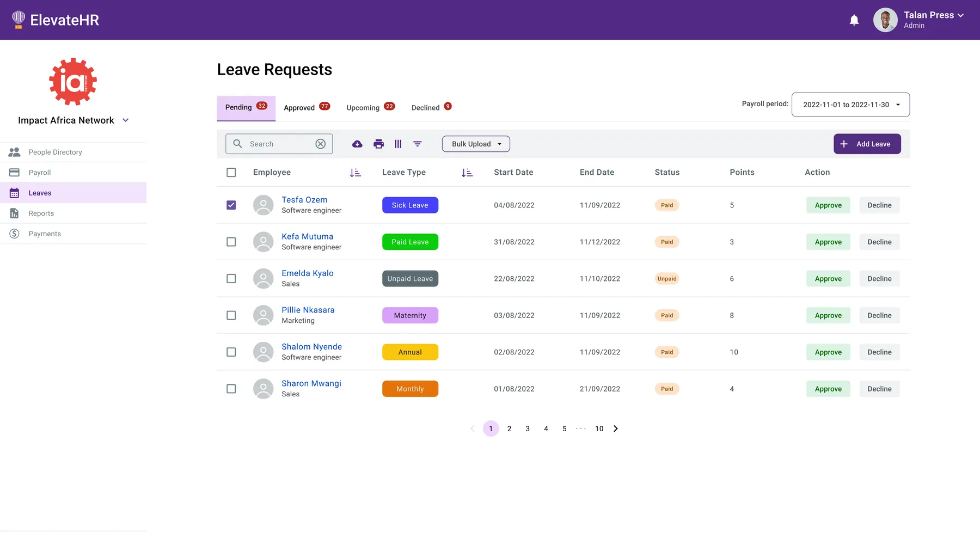Open the notifications bell
Image resolution: width=980 pixels, height=551 pixels.
click(854, 20)
